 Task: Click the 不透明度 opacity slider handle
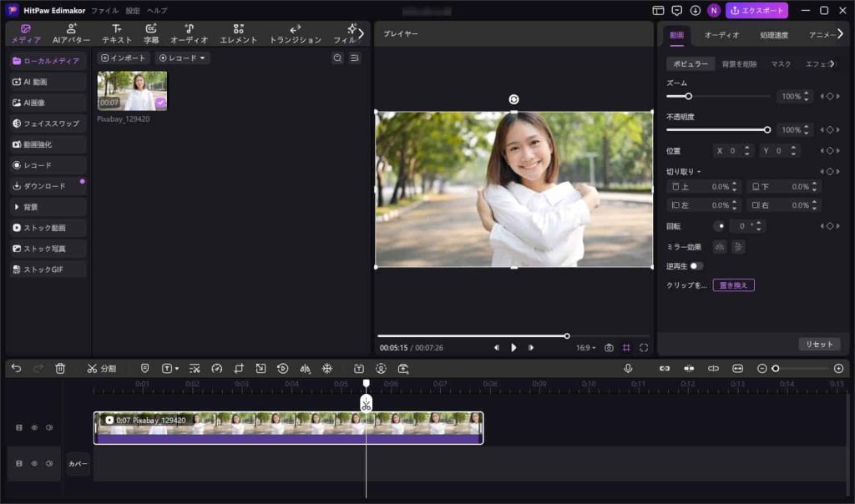tap(767, 129)
